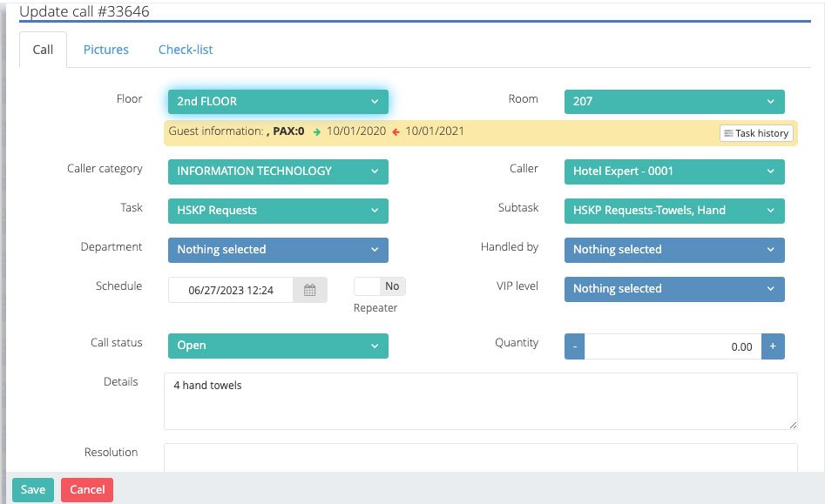Click the minus button for Quantity
Viewport: 825px width, 504px height.
pos(574,346)
